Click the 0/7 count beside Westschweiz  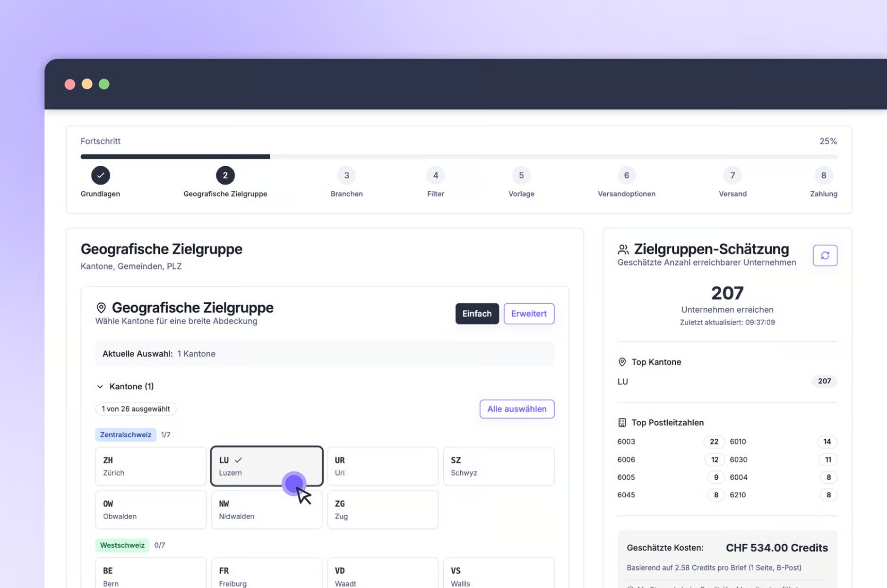click(x=160, y=545)
